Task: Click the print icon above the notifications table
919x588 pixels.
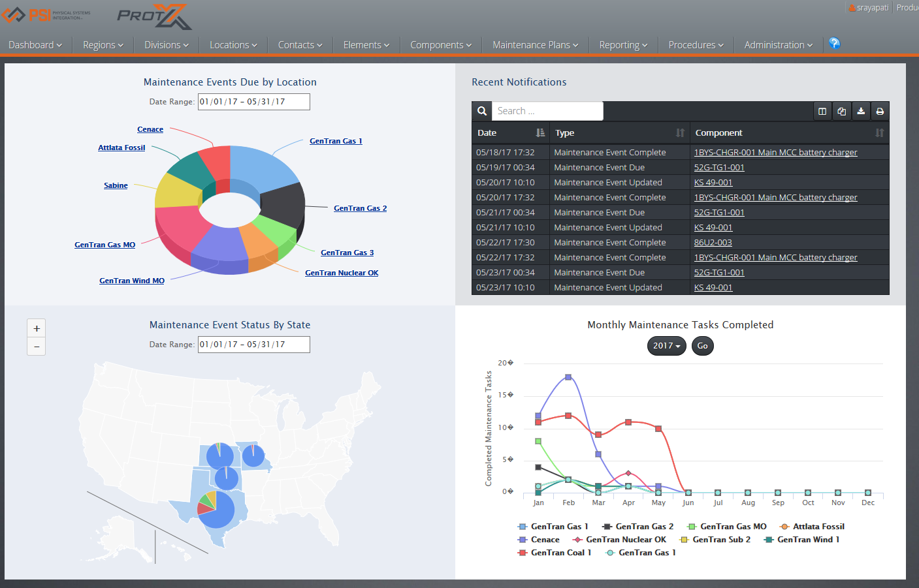Action: [x=880, y=111]
